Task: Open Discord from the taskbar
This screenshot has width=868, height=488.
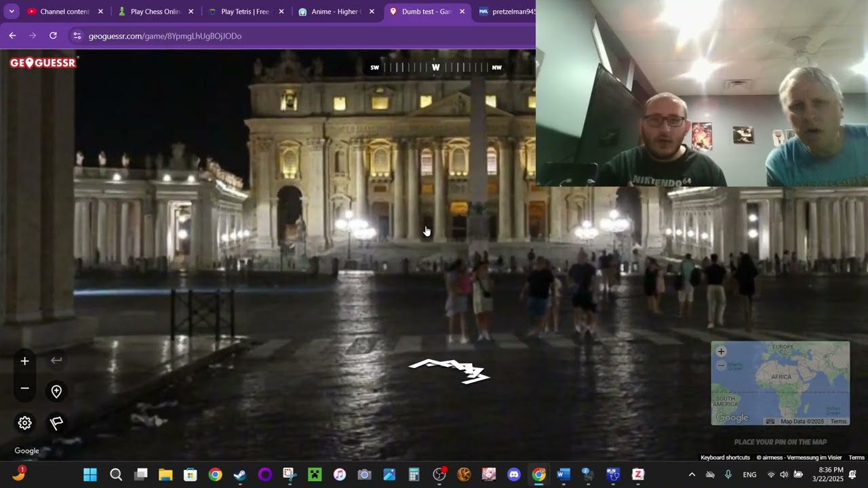Action: point(513,474)
